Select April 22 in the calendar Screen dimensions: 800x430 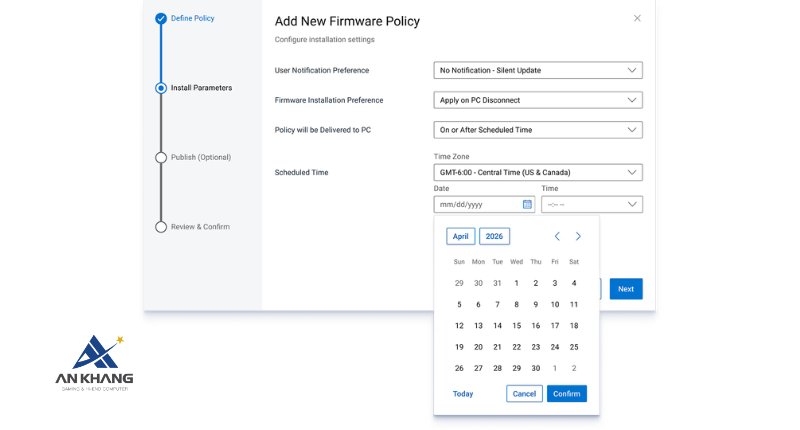pos(516,347)
